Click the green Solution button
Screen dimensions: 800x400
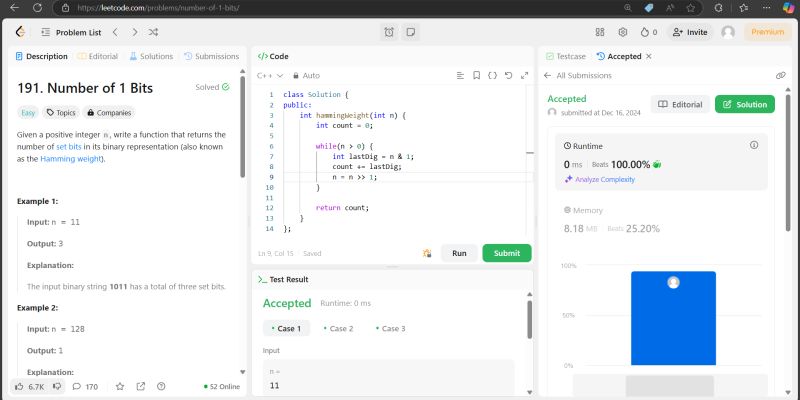(745, 104)
